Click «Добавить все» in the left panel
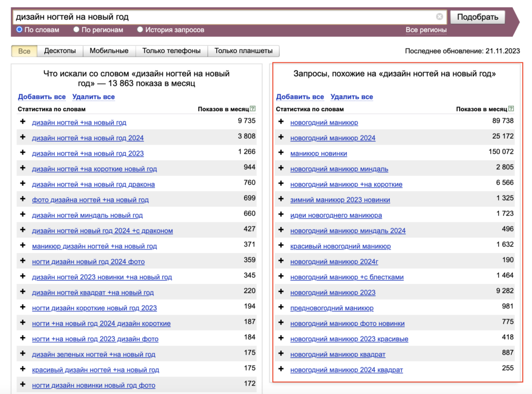Image resolution: width=532 pixels, height=394 pixels. click(x=42, y=97)
